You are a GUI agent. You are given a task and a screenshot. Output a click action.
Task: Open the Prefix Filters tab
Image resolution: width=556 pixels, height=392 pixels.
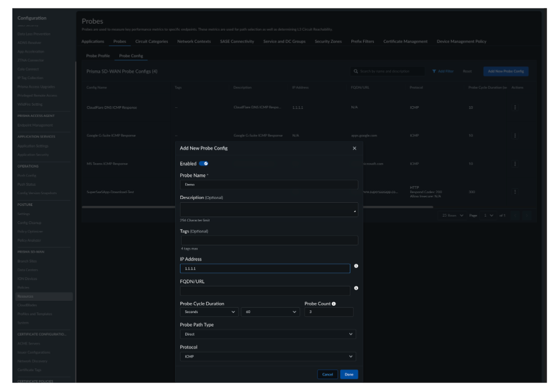(x=362, y=42)
